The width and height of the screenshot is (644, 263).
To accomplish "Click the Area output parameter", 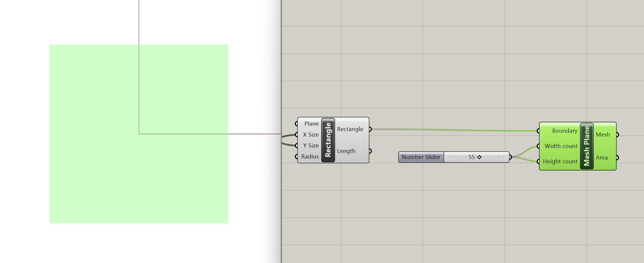I will pyautogui.click(x=601, y=157).
